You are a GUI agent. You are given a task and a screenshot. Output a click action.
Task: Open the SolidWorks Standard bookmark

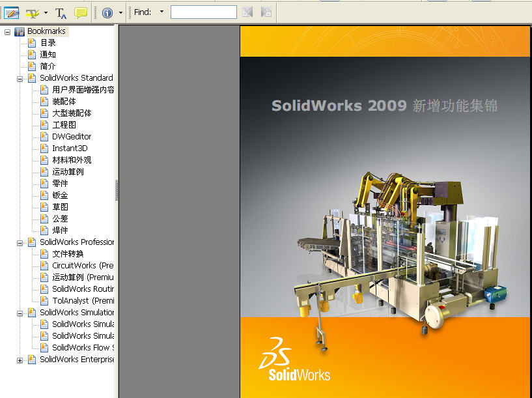coord(76,78)
